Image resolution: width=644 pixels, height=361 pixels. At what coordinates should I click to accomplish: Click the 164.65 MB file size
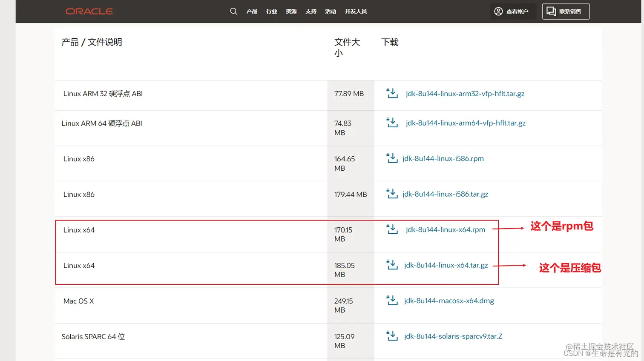point(345,163)
